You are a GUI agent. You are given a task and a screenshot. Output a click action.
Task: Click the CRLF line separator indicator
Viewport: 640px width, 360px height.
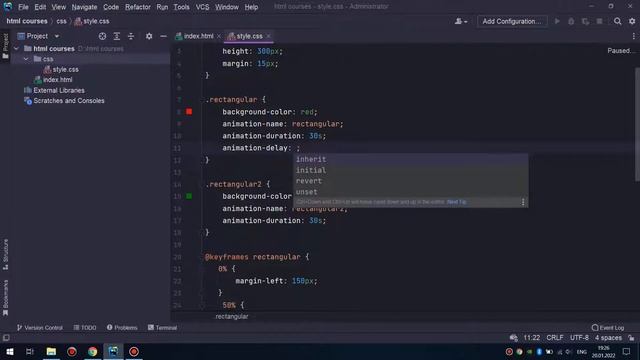click(x=555, y=338)
